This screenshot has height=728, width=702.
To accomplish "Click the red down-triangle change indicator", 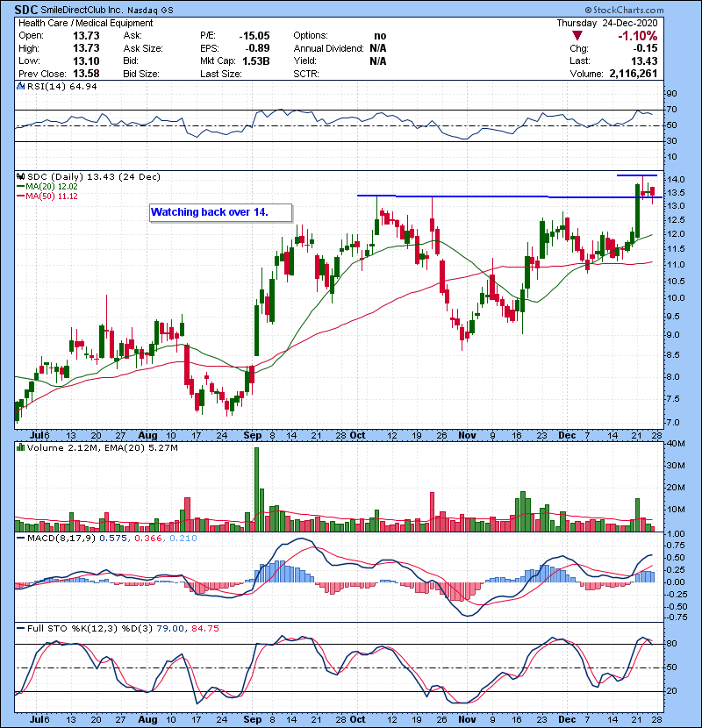I will 577,35.
